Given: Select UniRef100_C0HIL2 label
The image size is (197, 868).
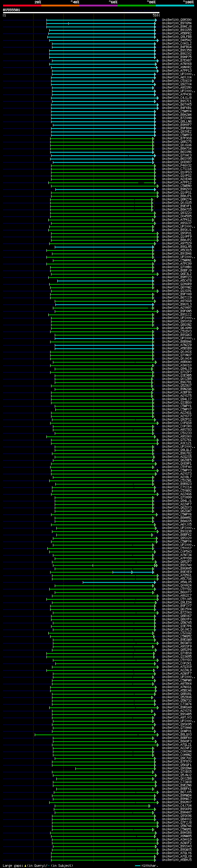Looking at the screenshot, I should (x=177, y=43).
